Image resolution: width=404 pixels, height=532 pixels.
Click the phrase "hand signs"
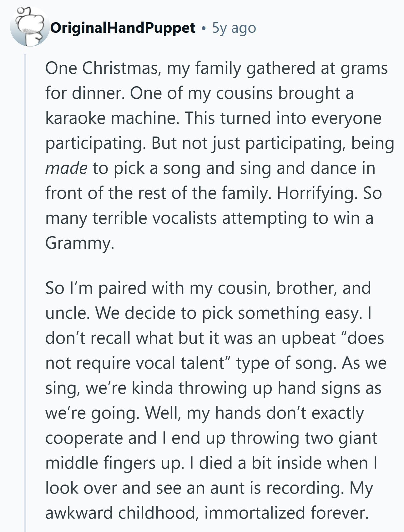(329, 388)
